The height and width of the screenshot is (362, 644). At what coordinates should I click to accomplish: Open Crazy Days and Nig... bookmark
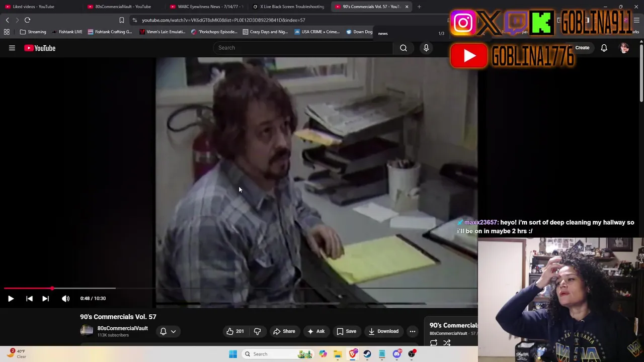pos(265,32)
